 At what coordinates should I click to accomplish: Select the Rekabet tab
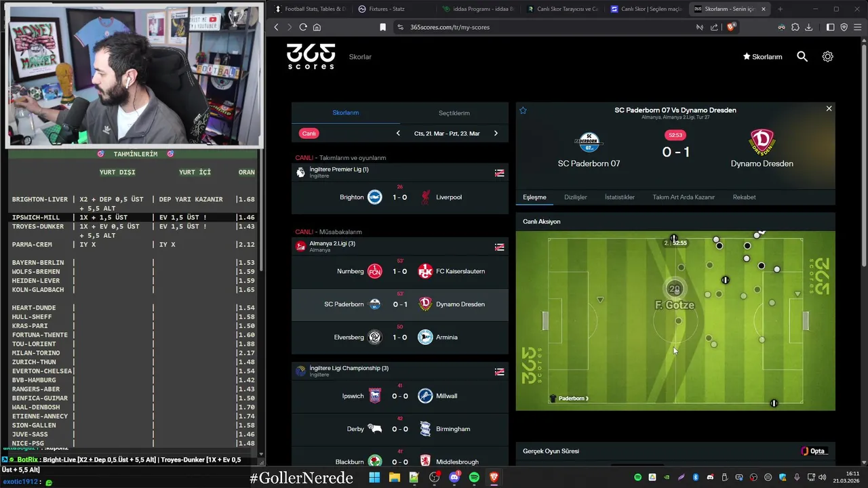[x=744, y=197]
